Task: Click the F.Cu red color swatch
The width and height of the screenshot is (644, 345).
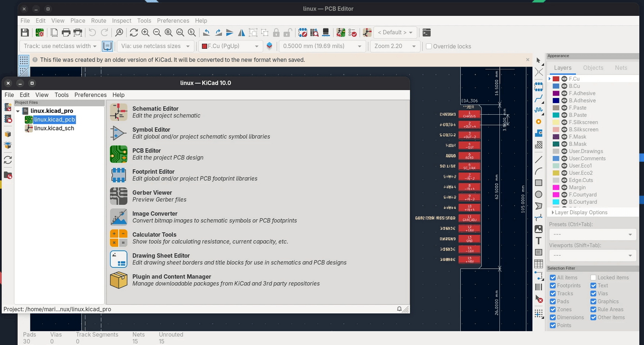Action: 556,78
